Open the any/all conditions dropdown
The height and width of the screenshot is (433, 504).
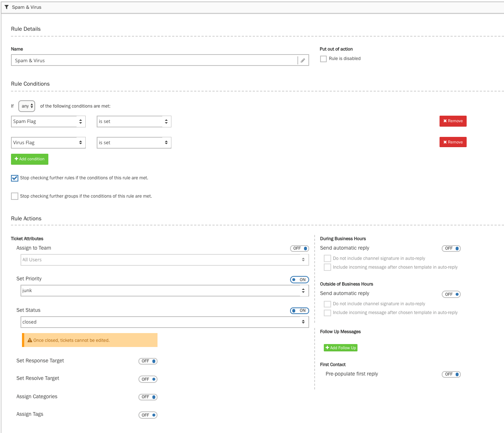click(27, 106)
